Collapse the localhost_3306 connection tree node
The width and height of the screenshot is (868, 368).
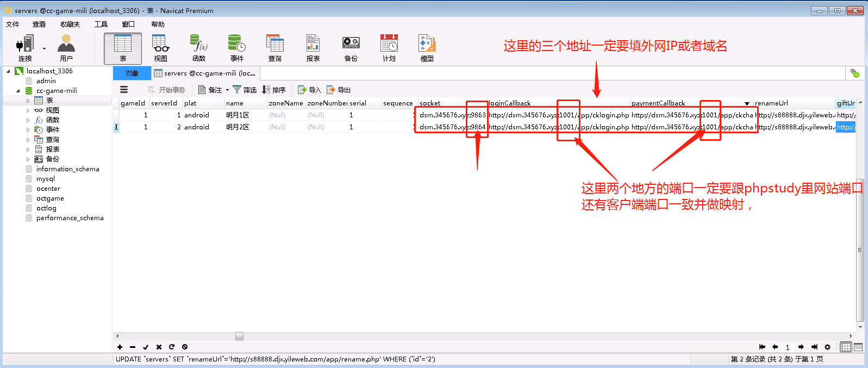pos(8,71)
